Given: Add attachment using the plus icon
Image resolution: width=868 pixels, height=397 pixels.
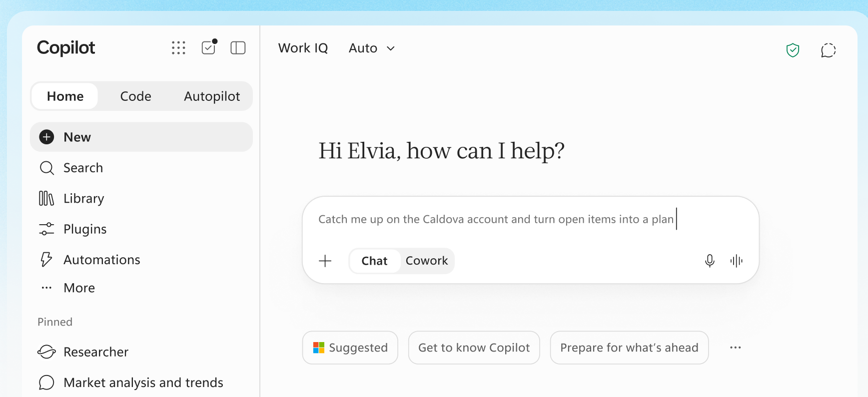Looking at the screenshot, I should [x=325, y=261].
